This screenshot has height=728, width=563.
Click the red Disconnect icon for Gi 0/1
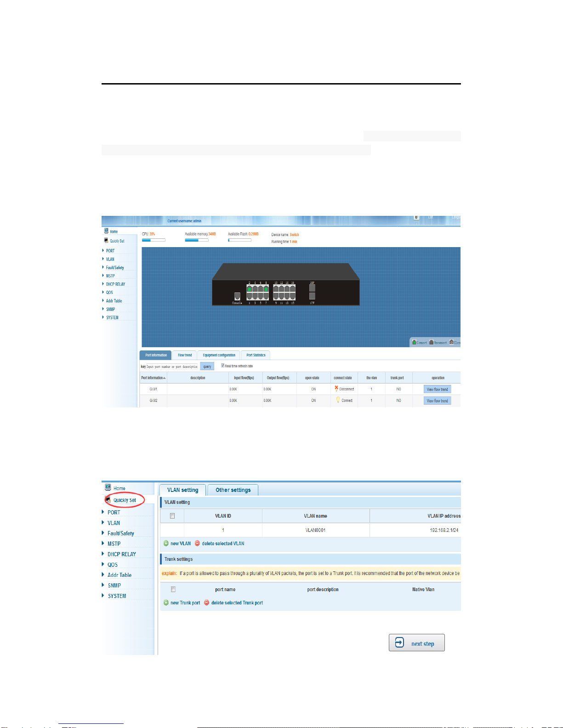click(336, 388)
